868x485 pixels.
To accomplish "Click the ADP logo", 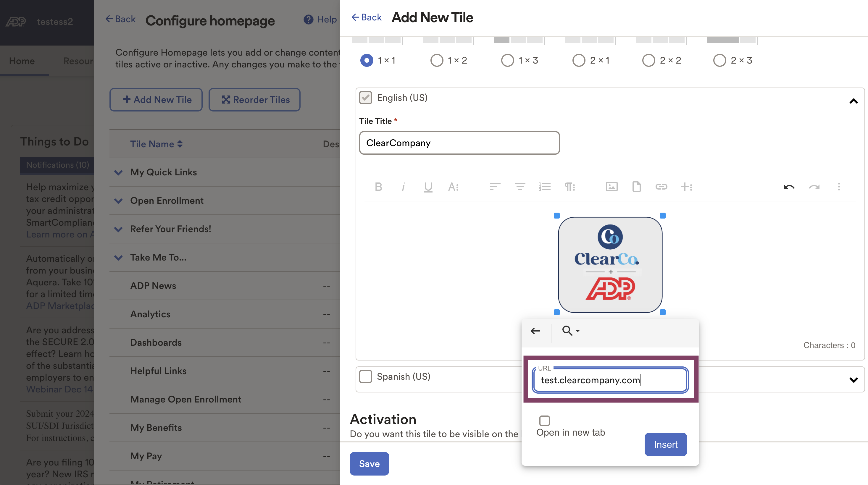I will 15,22.
